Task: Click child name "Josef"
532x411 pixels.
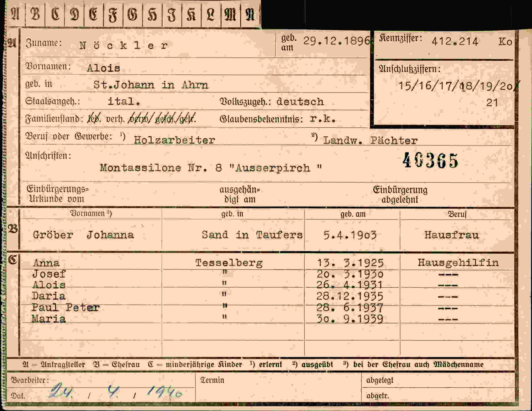Action: pos(49,274)
